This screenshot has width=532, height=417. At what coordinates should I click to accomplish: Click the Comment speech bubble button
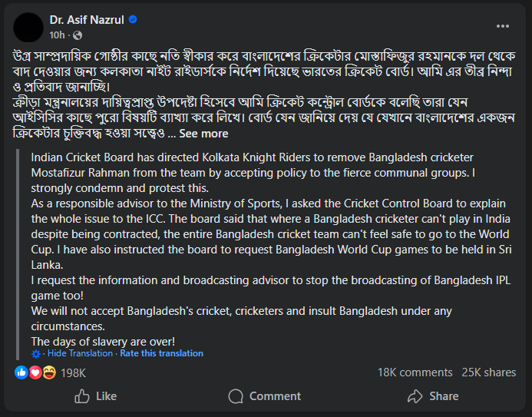(265, 396)
